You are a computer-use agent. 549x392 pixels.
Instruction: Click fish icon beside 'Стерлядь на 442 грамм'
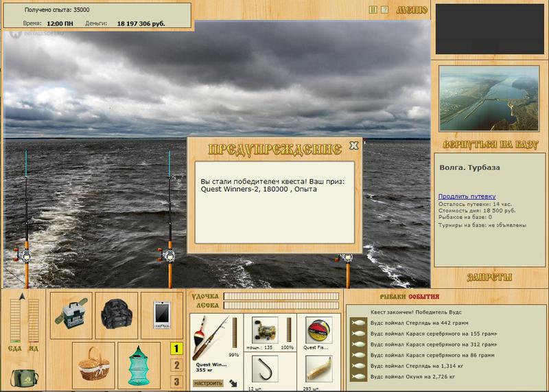[358, 323]
